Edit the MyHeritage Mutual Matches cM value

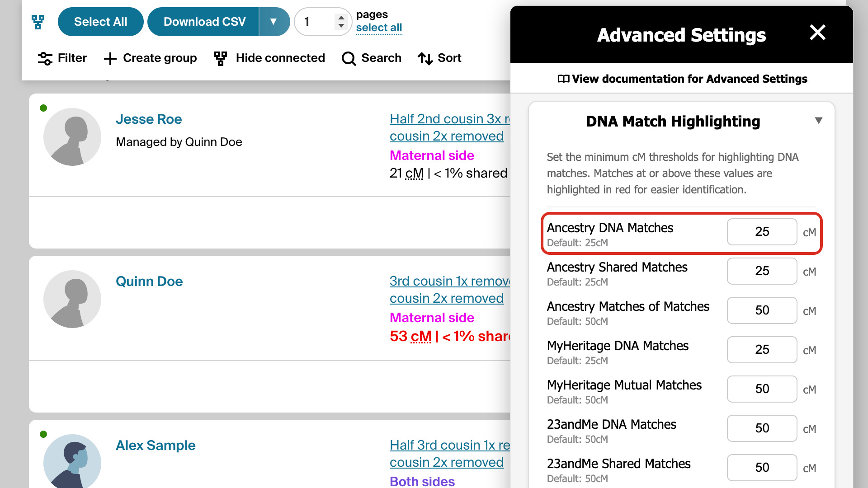(x=762, y=389)
